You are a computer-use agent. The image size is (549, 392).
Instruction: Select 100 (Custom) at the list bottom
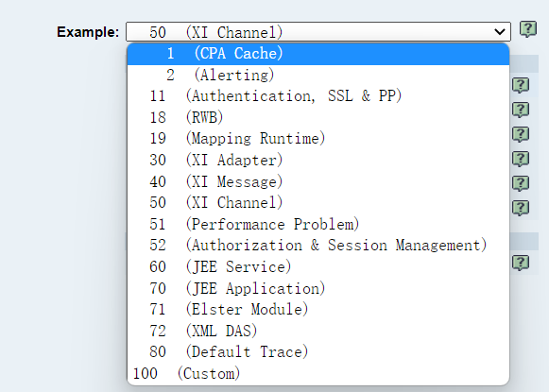coord(318,374)
